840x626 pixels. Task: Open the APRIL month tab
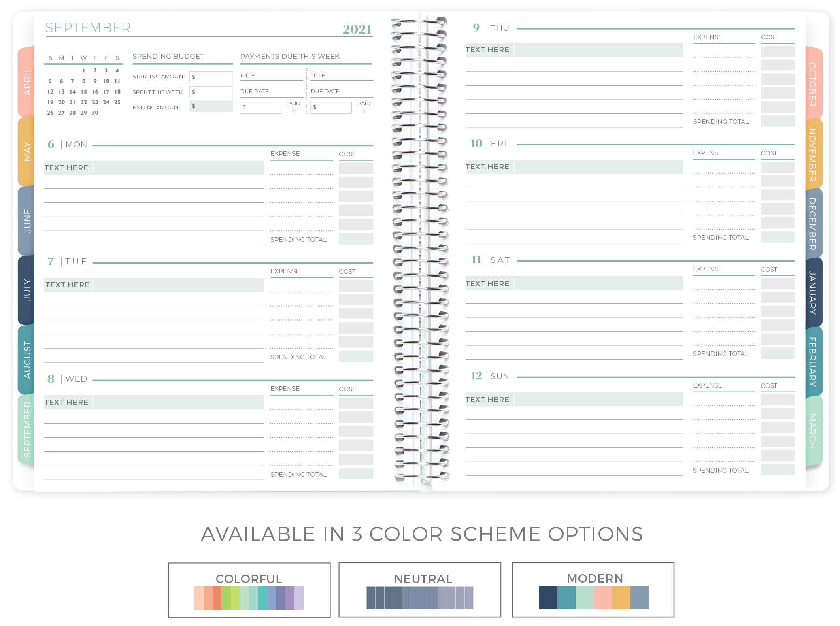[26, 82]
